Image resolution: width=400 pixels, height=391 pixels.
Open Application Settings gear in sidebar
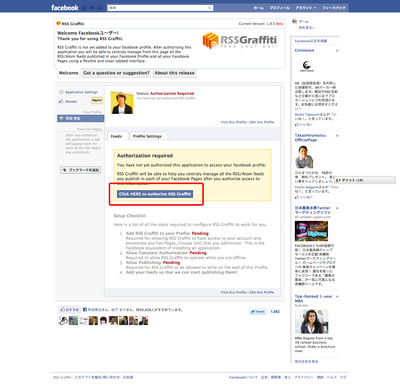pyautogui.click(x=61, y=92)
